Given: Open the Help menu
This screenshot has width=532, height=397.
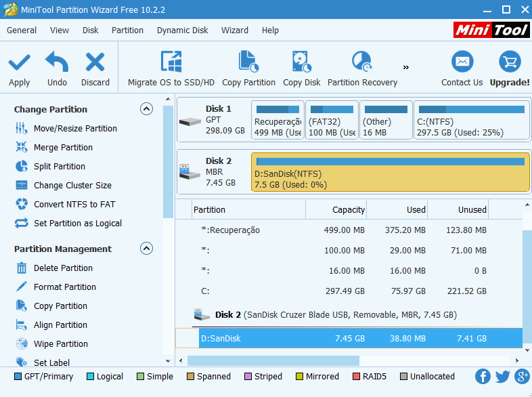Looking at the screenshot, I should coord(270,30).
